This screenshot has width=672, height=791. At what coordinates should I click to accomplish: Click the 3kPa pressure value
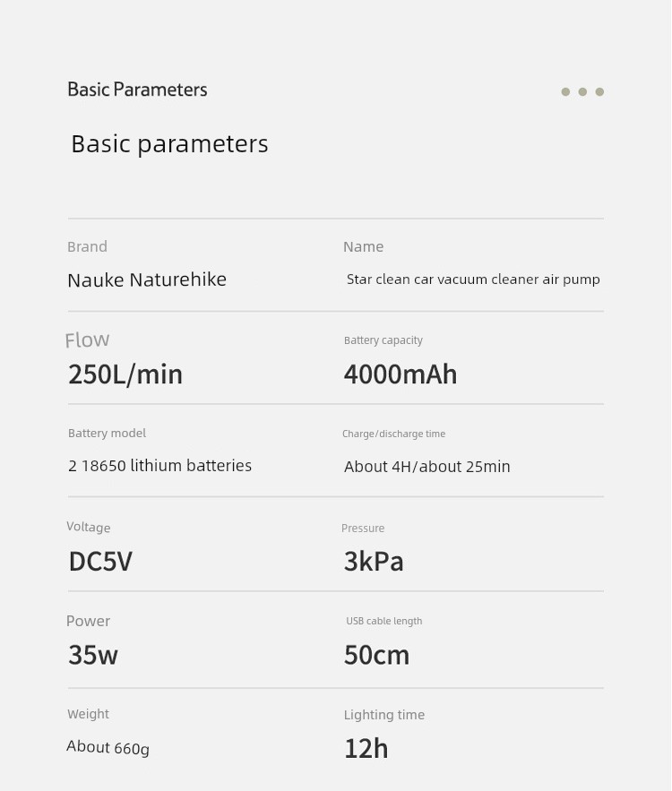pyautogui.click(x=374, y=561)
